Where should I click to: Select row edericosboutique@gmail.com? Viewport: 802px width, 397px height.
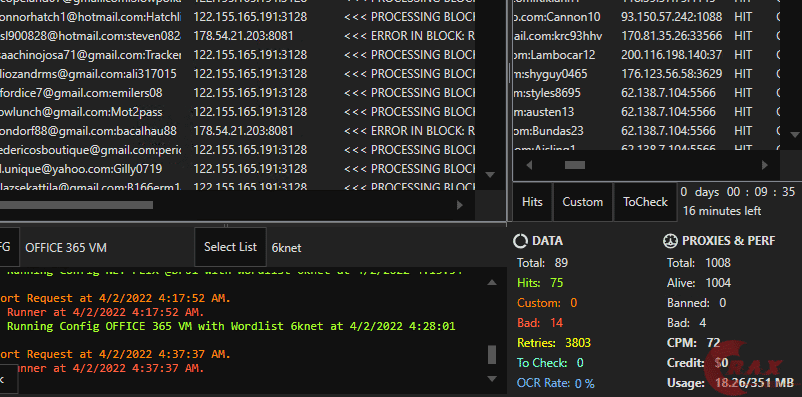tap(238, 149)
